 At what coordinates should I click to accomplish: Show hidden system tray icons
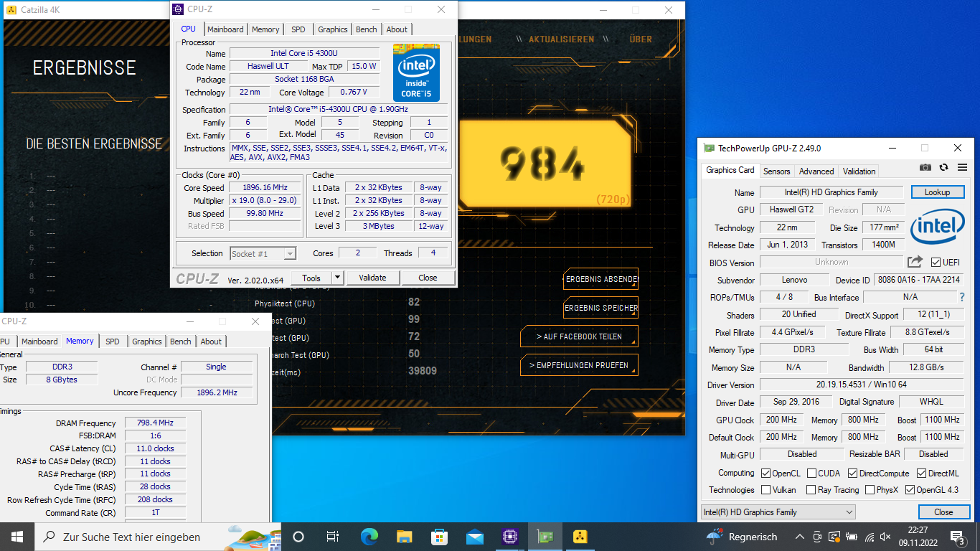point(799,537)
